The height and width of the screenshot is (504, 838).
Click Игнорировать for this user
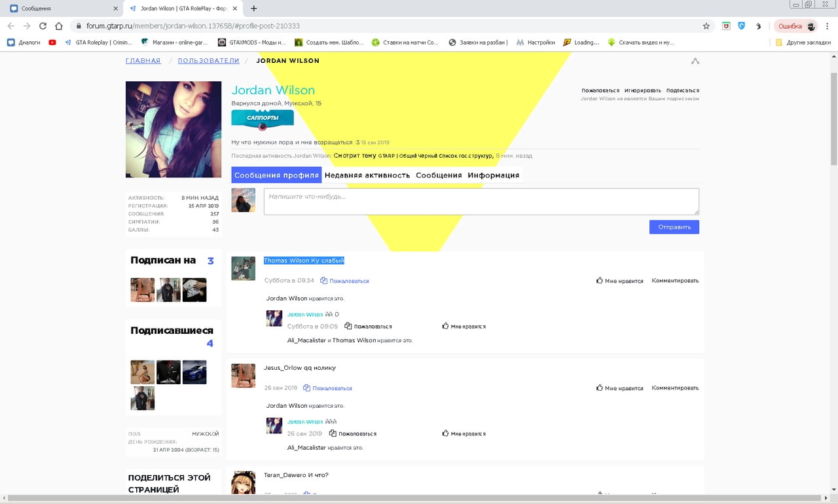pyautogui.click(x=643, y=90)
